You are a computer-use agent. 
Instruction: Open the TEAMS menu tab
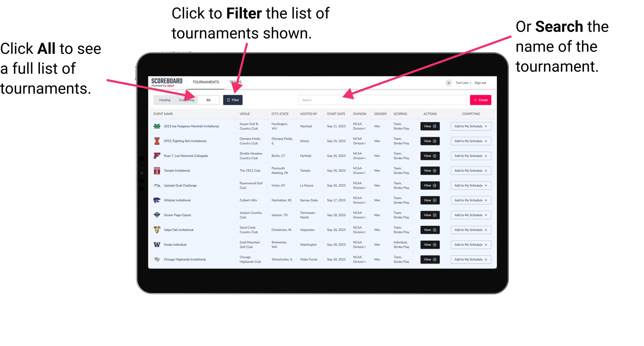coord(236,82)
